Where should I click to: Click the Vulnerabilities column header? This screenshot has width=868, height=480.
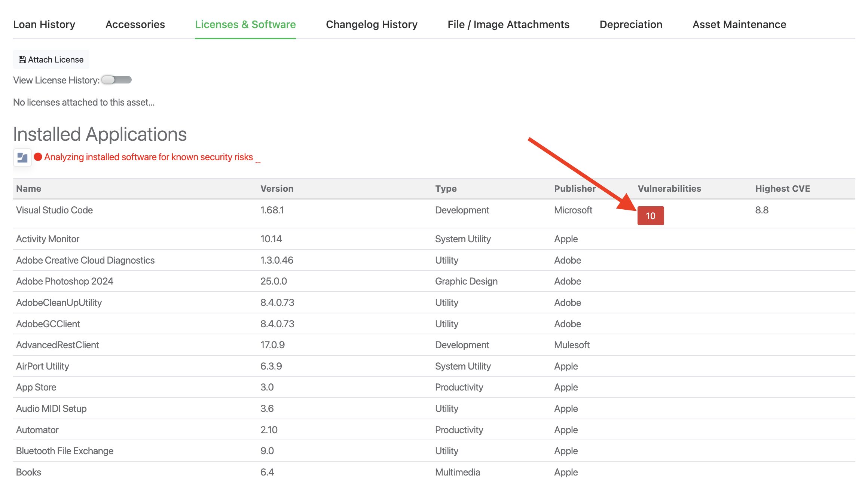(670, 189)
